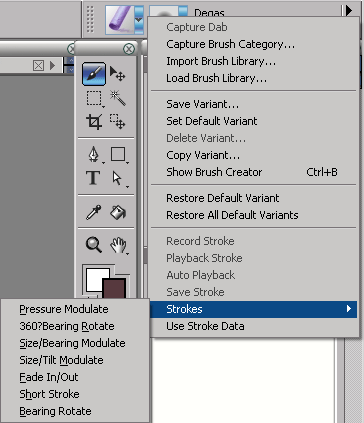Select the Grabber hand tool

click(119, 246)
